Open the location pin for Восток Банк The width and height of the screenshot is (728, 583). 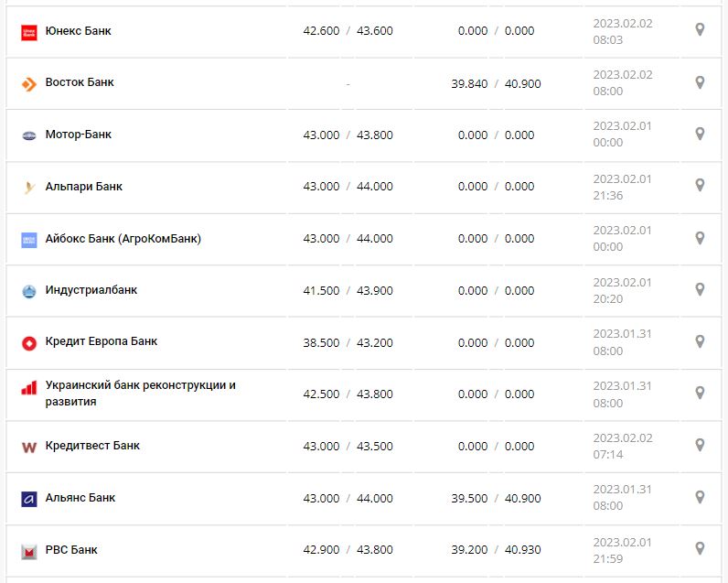pos(700,82)
